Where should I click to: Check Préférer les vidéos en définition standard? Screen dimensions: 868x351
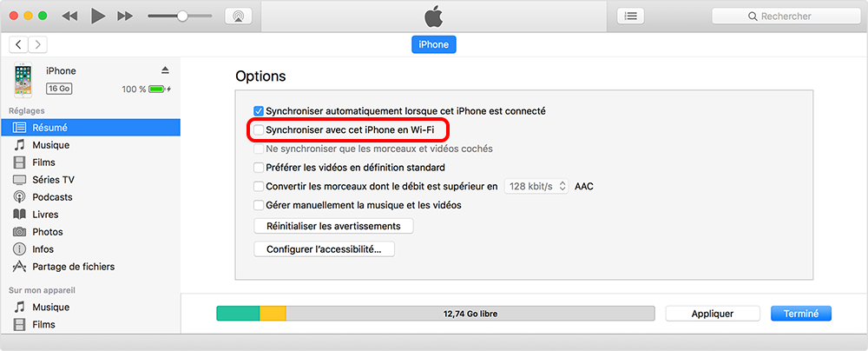pos(259,168)
